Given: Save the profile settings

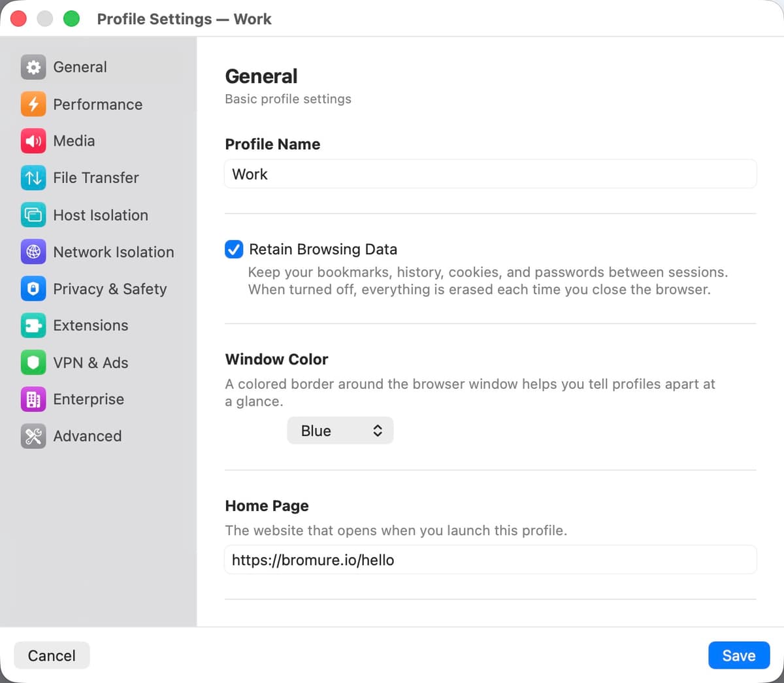Looking at the screenshot, I should coord(739,656).
